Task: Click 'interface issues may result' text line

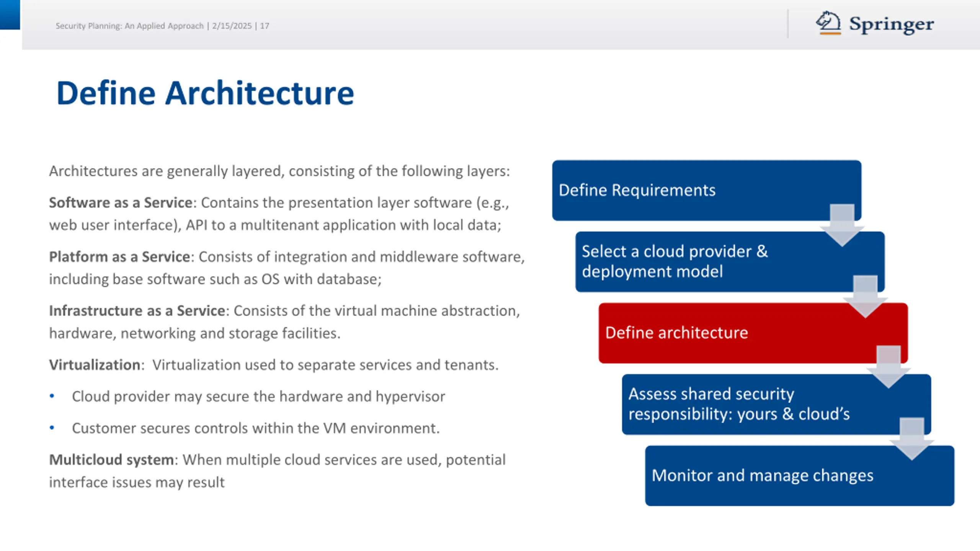Action: click(137, 483)
